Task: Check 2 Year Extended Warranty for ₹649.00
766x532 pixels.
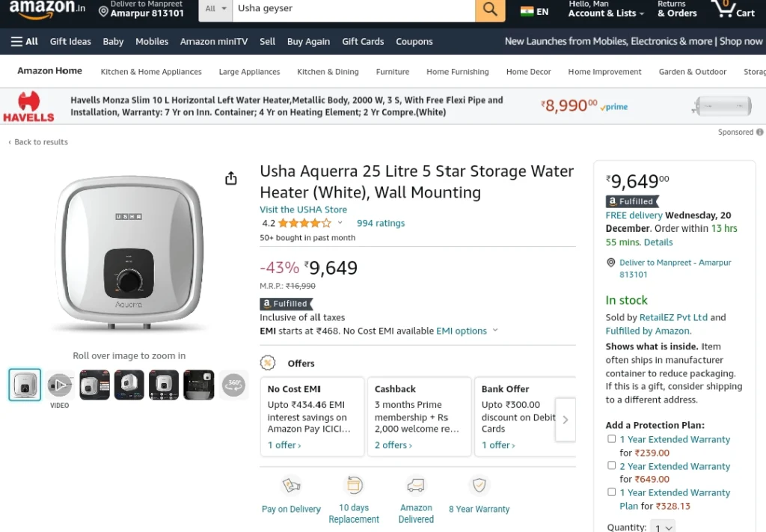Action: point(611,465)
